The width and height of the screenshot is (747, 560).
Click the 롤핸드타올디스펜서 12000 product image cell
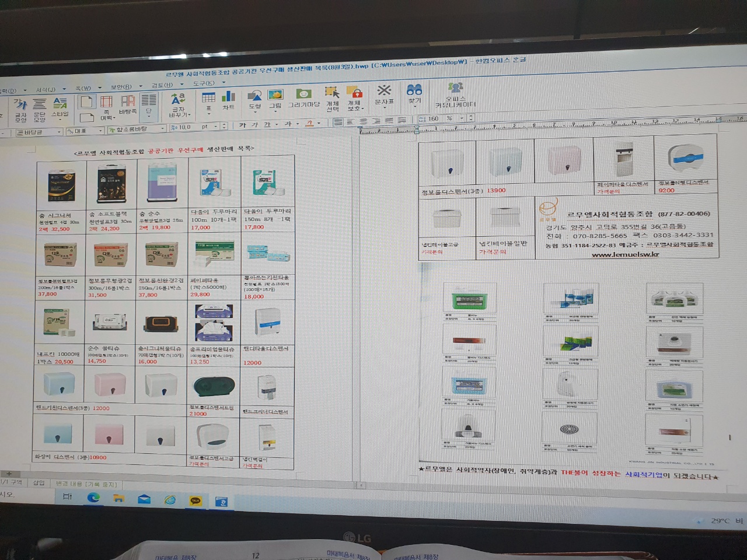267,323
